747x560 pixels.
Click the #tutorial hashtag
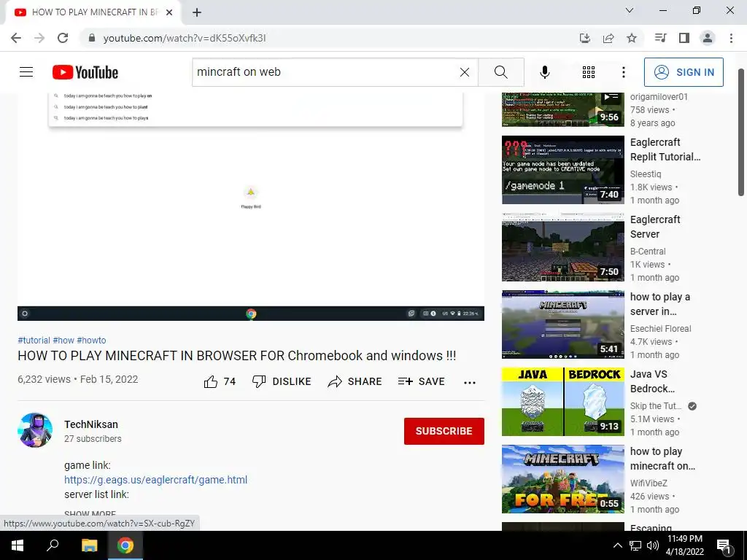(34, 340)
